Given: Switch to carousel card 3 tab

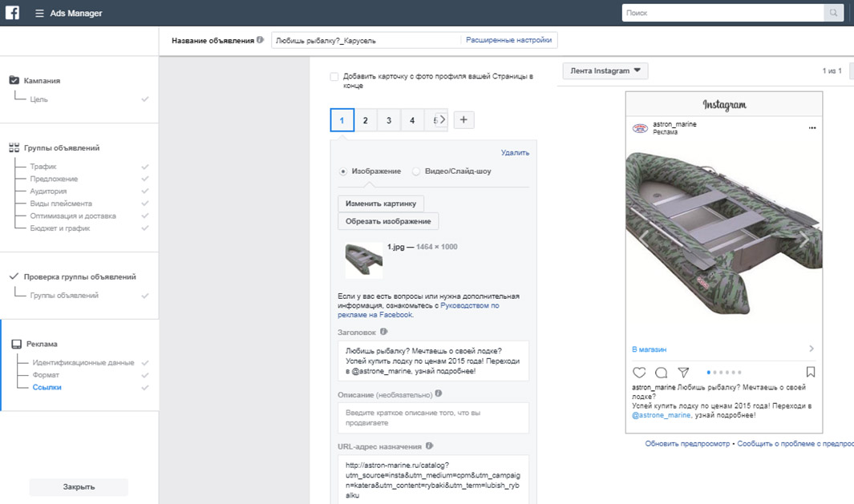Looking at the screenshot, I should tap(389, 120).
